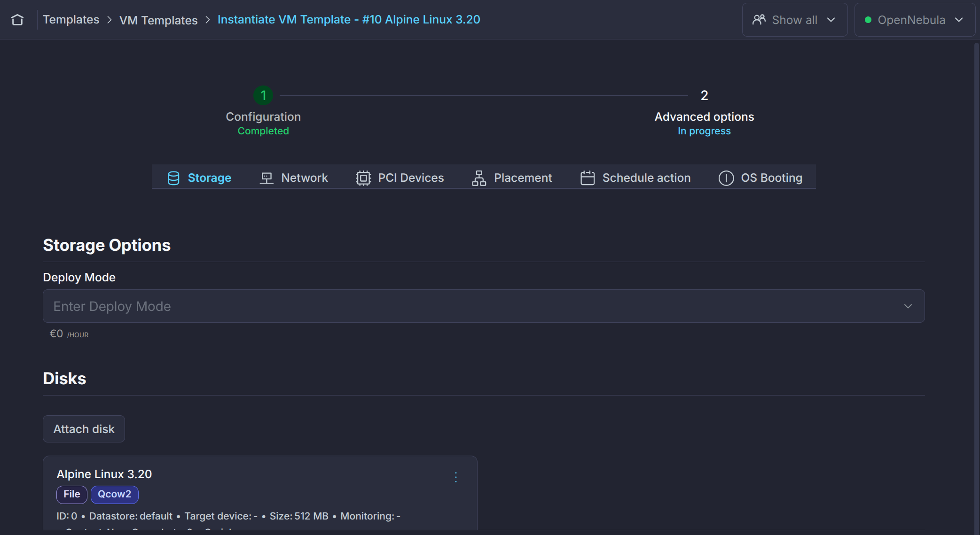Click the OS Booting power icon
Viewport: 980px width, 535px height.
(726, 178)
